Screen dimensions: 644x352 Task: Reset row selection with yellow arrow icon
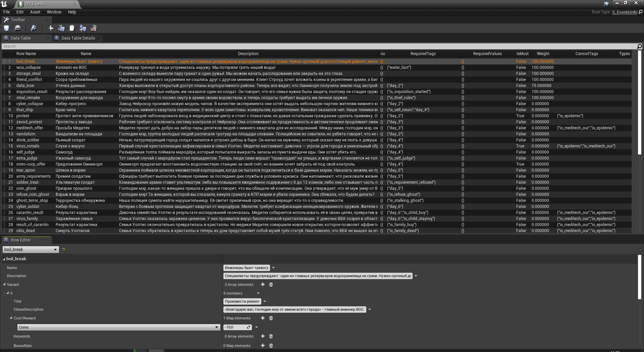click(x=63, y=249)
